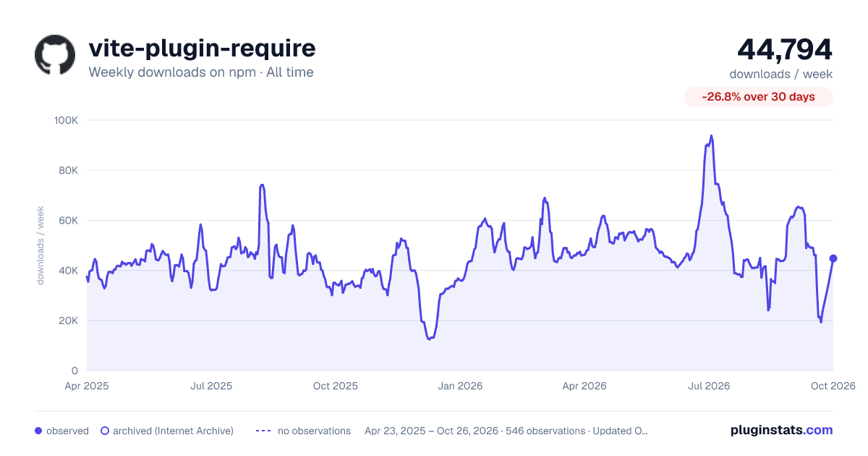Click the Apr 2025 x-axis label

tap(87, 386)
